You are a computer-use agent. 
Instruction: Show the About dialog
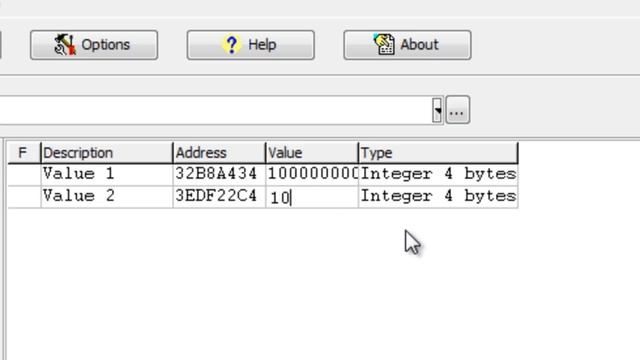[407, 45]
